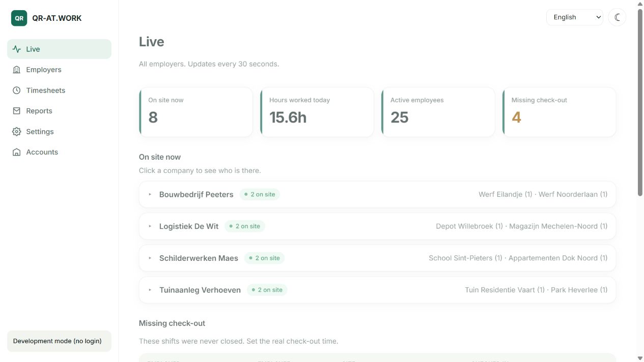Click the QR logo icon
This screenshot has height=362, width=644.
point(19,18)
